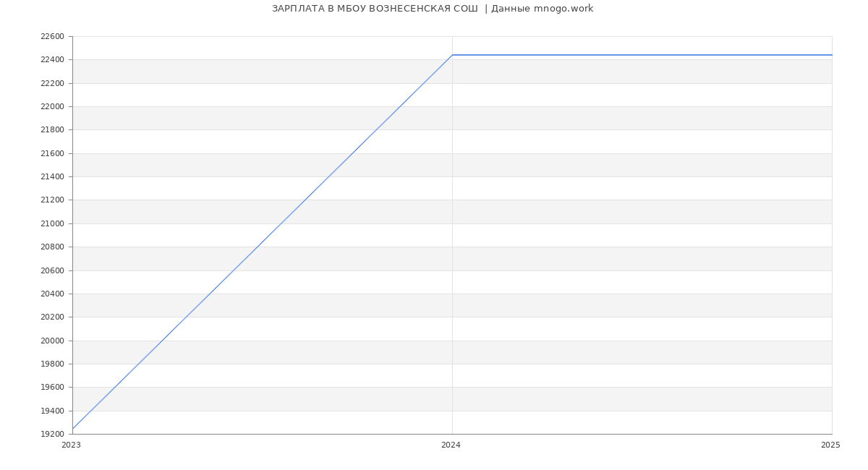Click the 21600 y-axis label
This screenshot has width=868, height=470.
tap(52, 153)
